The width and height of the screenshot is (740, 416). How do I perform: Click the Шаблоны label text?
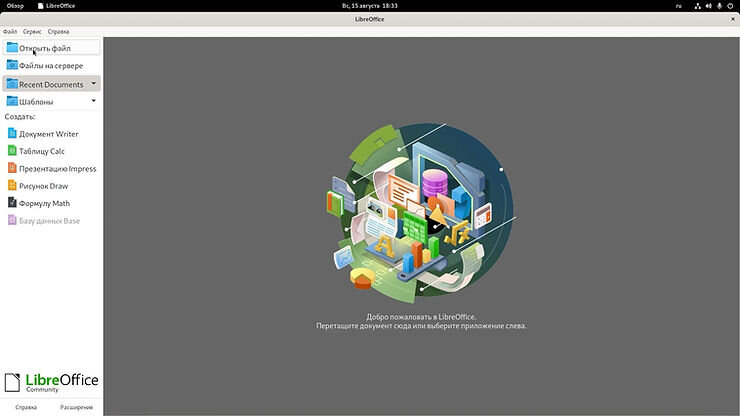(x=36, y=102)
